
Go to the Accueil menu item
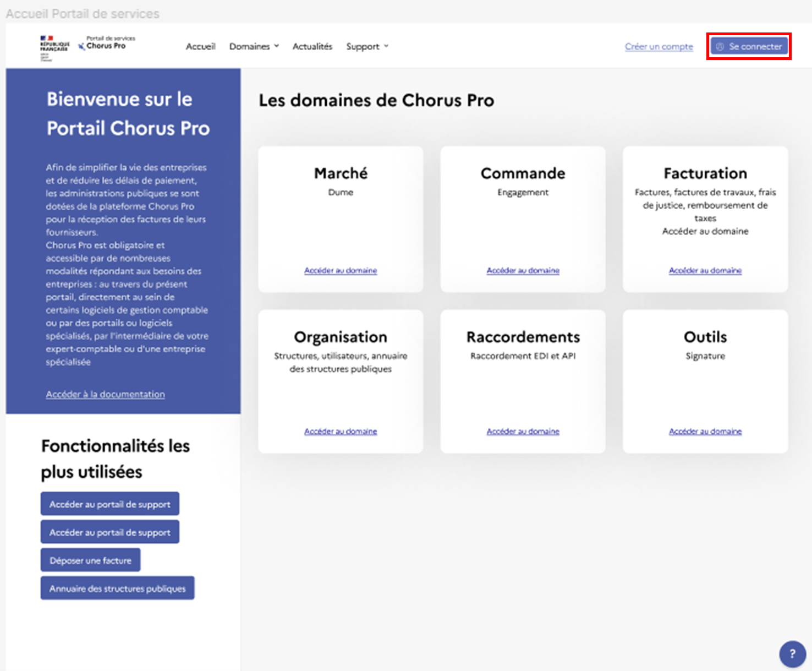pyautogui.click(x=200, y=46)
